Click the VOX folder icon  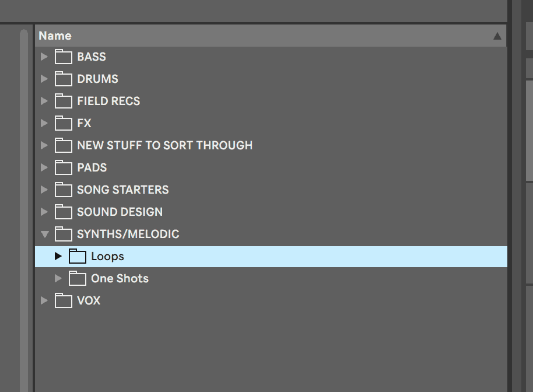click(63, 300)
